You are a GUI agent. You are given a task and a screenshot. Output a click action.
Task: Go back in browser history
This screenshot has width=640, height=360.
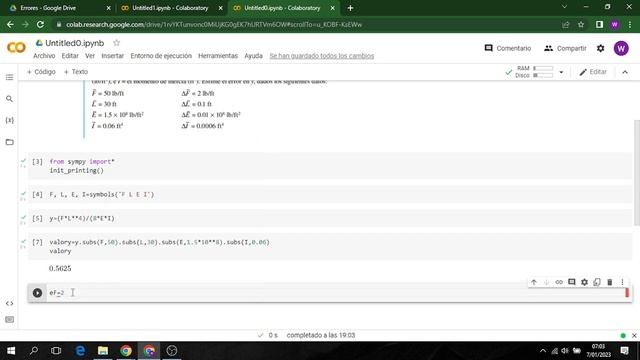click(10, 24)
